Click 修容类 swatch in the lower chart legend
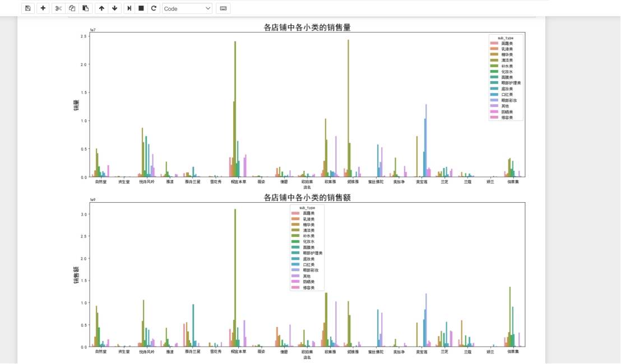621x364 pixels. coord(295,288)
